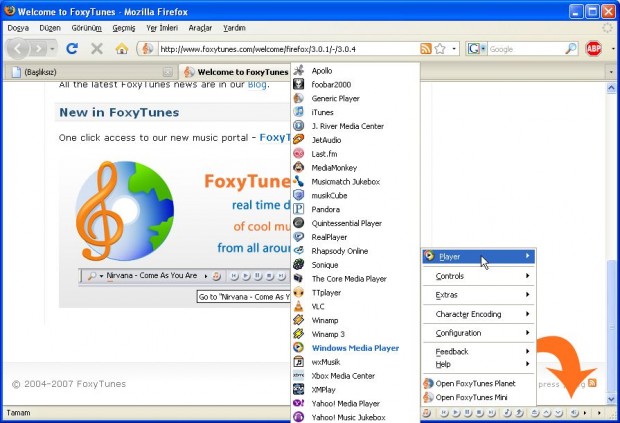This screenshot has width=620, height=423.
Task: Pick Quintessential Player
Action: pyautogui.click(x=355, y=223)
